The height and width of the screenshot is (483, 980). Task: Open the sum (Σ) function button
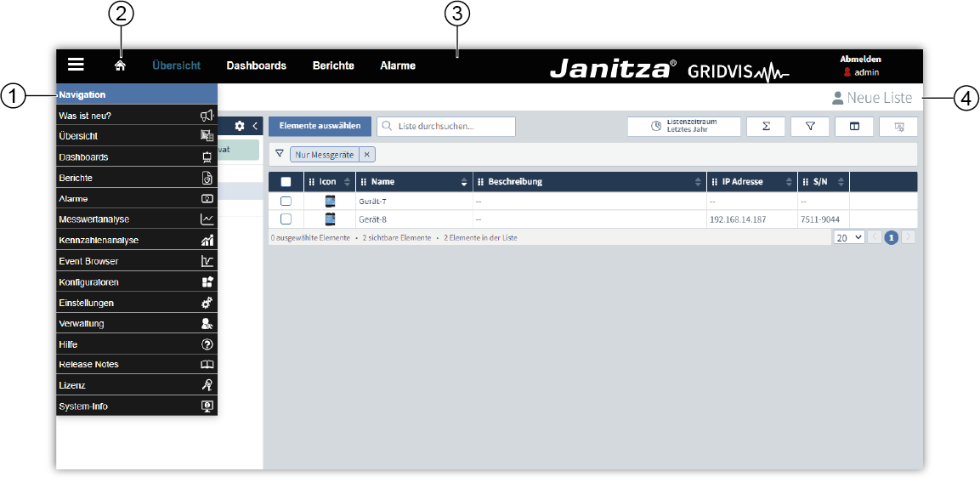click(766, 127)
